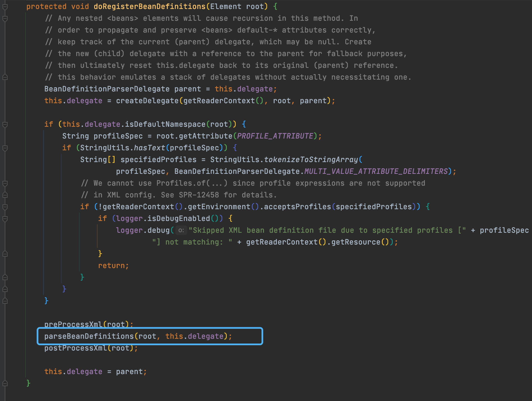
Task: Click the 'Skipped XML bean definition file' string
Action: 327,230
